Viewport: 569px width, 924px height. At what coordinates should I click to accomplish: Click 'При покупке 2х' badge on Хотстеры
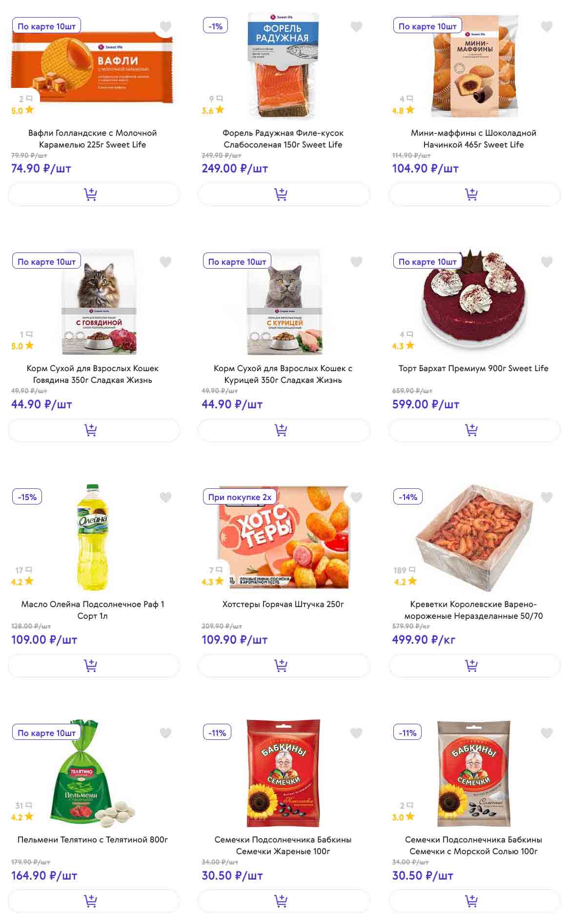click(240, 497)
